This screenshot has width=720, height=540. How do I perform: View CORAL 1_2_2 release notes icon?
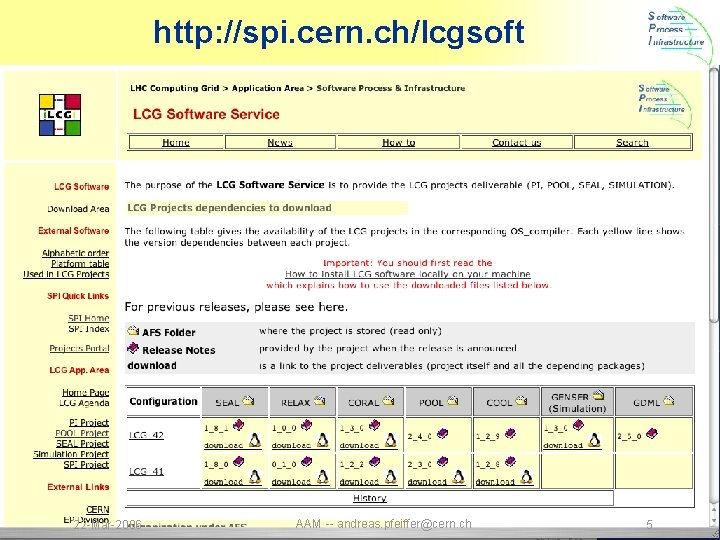pyautogui.click(x=374, y=461)
